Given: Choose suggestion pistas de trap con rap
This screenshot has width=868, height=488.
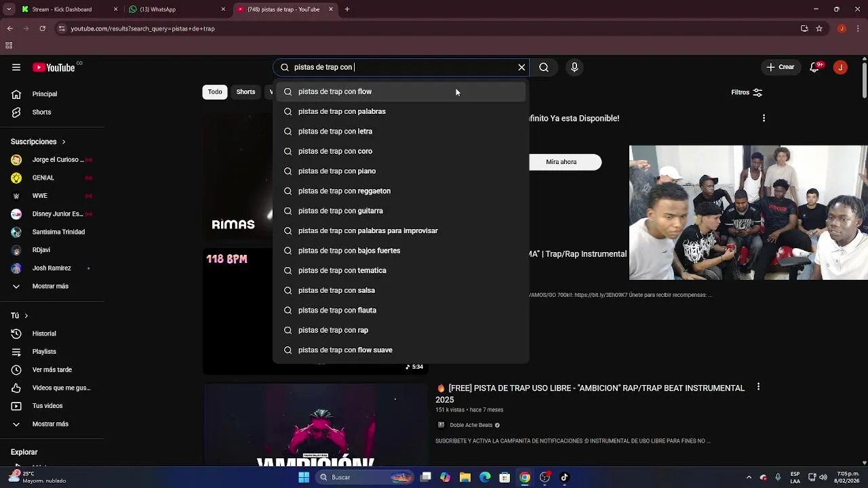Looking at the screenshot, I should (x=400, y=330).
